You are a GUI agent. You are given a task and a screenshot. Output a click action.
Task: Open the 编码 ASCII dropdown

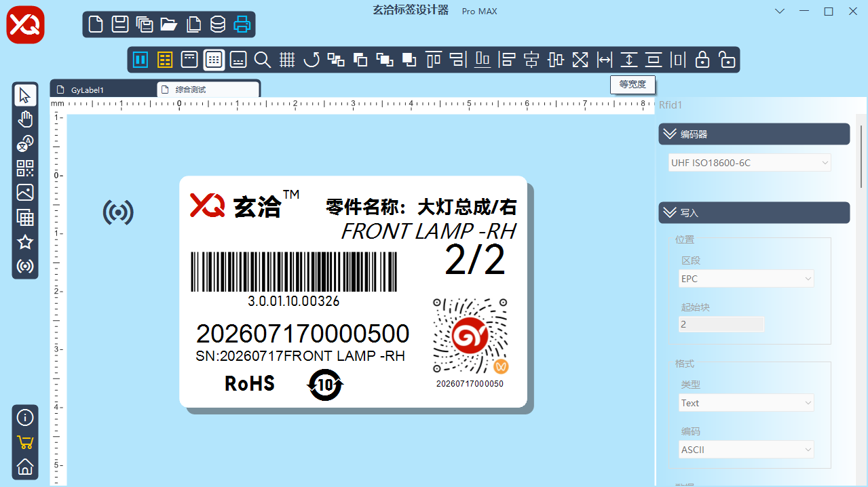[x=746, y=449]
